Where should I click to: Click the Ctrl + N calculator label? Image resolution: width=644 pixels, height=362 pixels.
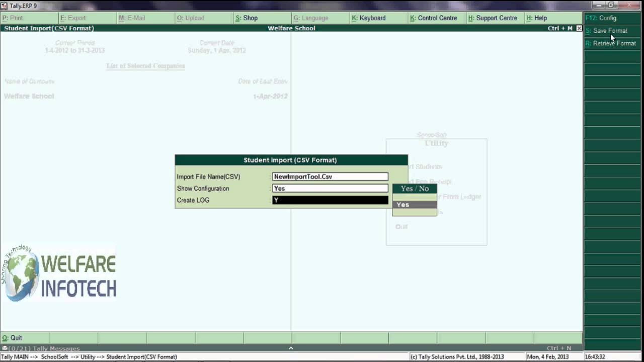pyautogui.click(x=559, y=348)
